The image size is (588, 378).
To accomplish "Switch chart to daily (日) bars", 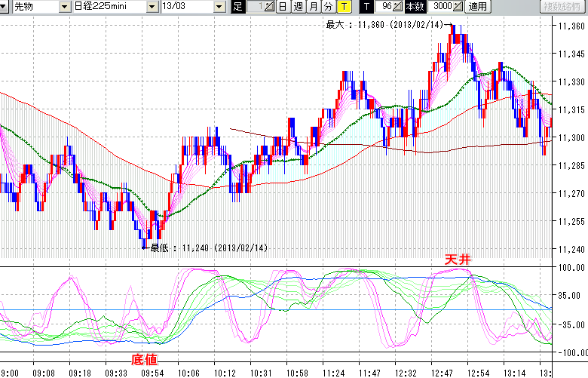I will point(282,7).
